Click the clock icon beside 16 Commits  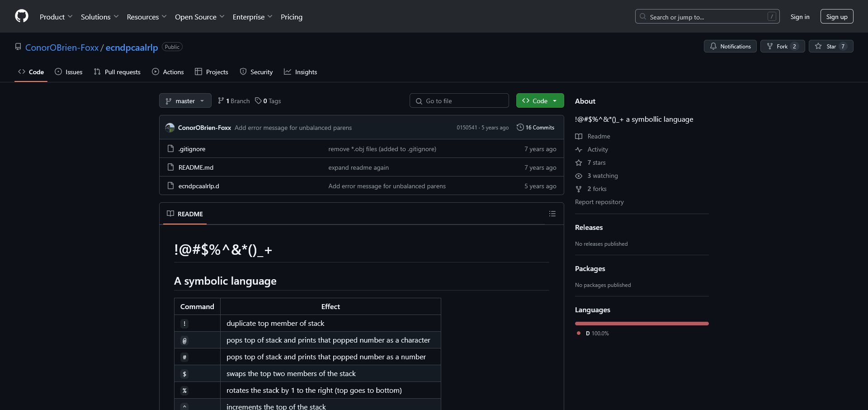(520, 127)
